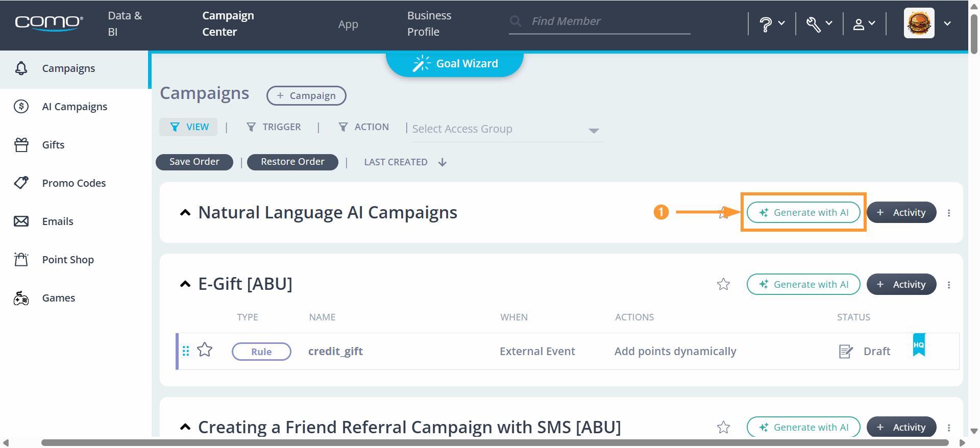Open Point Shop in the sidebar
The width and height of the screenshot is (980, 448).
tap(75, 260)
